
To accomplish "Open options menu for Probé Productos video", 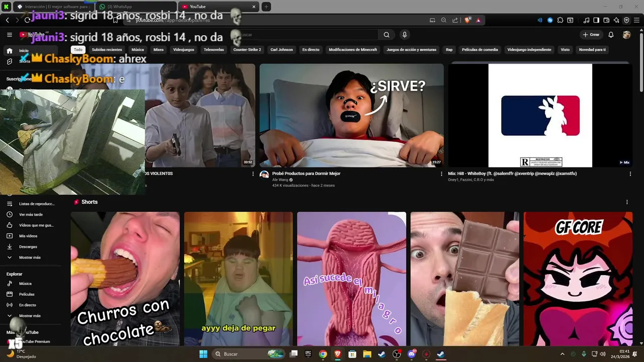I will (442, 174).
